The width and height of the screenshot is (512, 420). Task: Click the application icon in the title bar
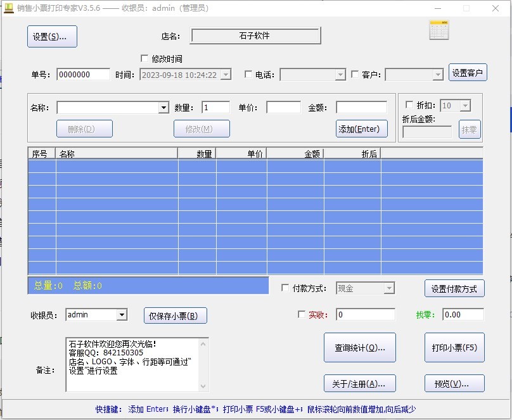coord(10,8)
